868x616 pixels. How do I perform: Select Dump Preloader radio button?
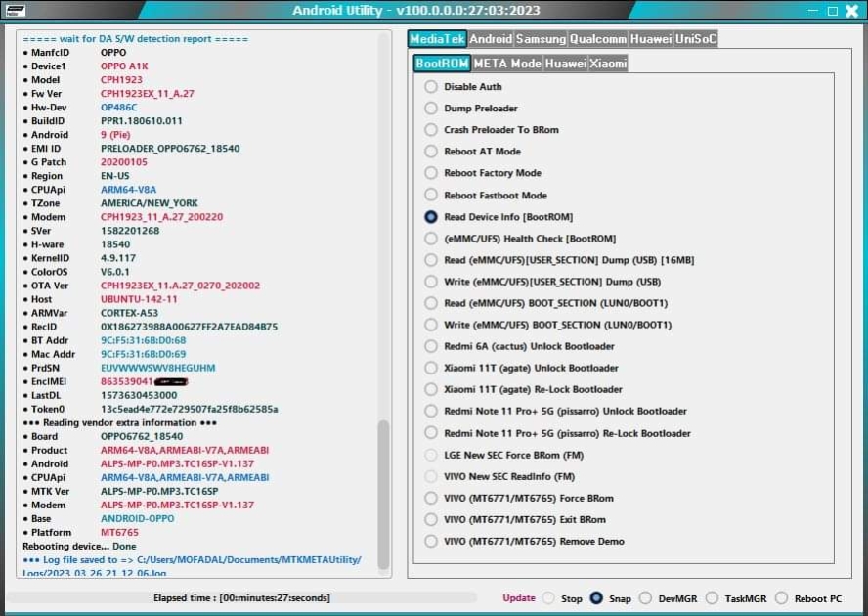click(x=431, y=109)
